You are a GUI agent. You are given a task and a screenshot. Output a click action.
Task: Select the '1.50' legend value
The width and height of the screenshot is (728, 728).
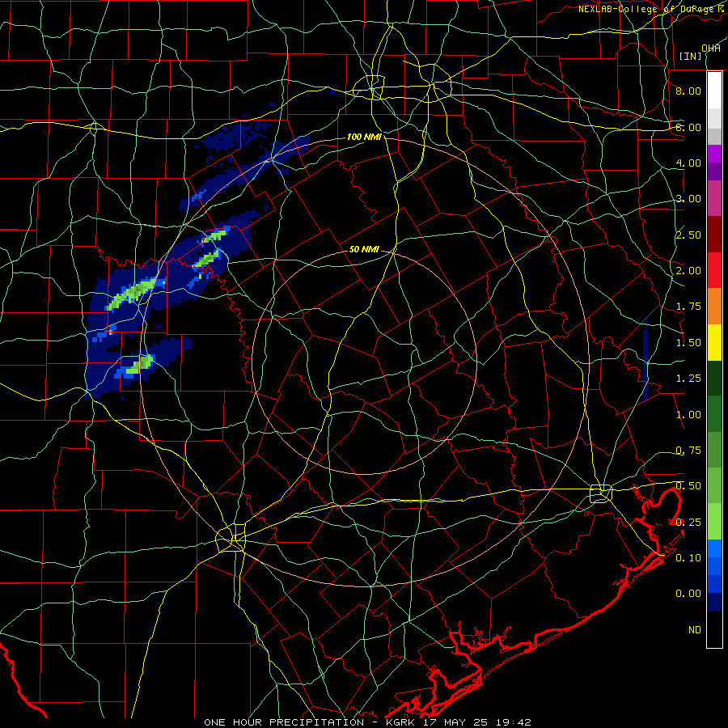[688, 343]
